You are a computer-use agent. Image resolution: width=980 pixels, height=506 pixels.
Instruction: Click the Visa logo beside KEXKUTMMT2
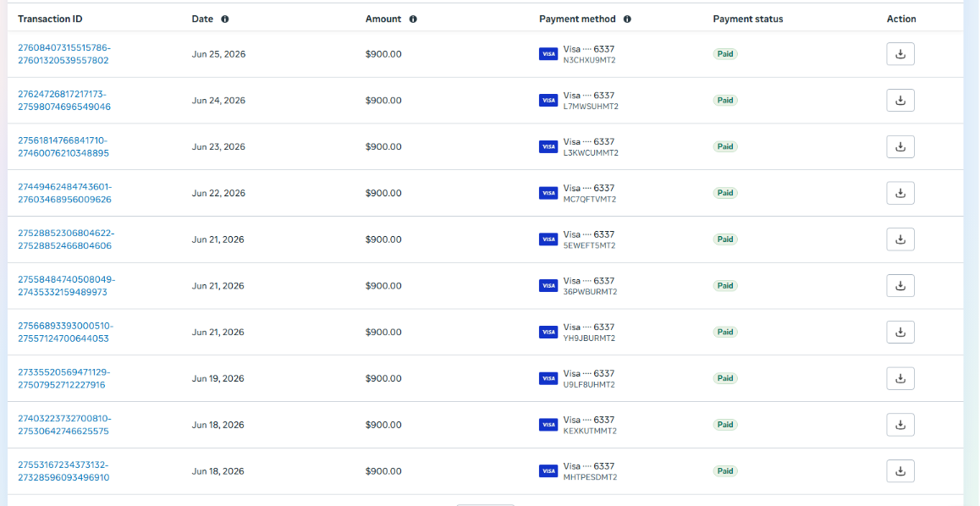(x=548, y=425)
